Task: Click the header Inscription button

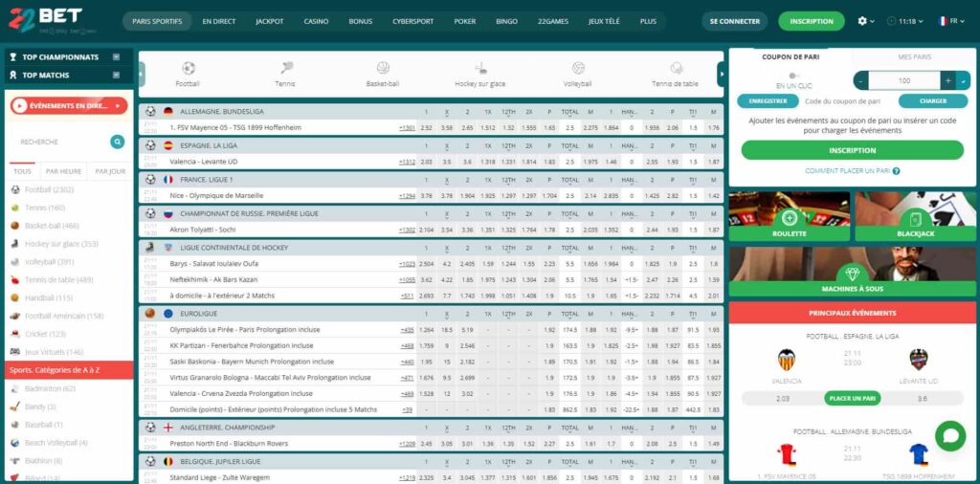Action: tap(812, 21)
